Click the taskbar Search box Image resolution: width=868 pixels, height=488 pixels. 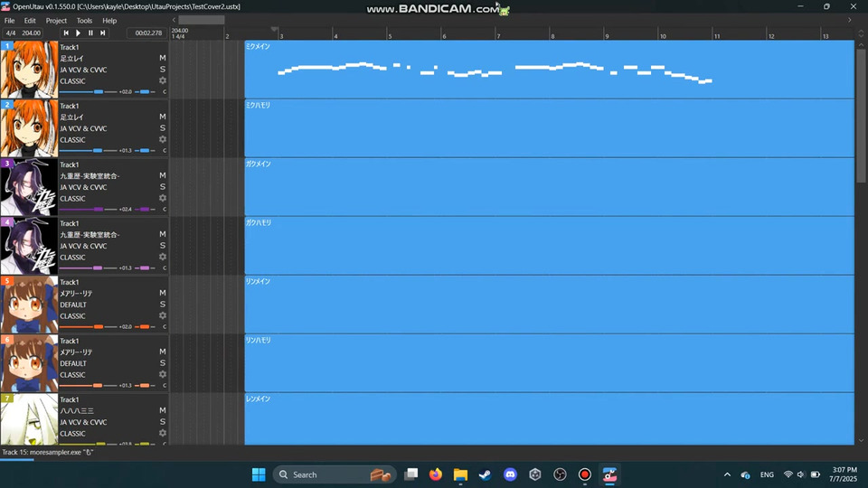click(335, 474)
